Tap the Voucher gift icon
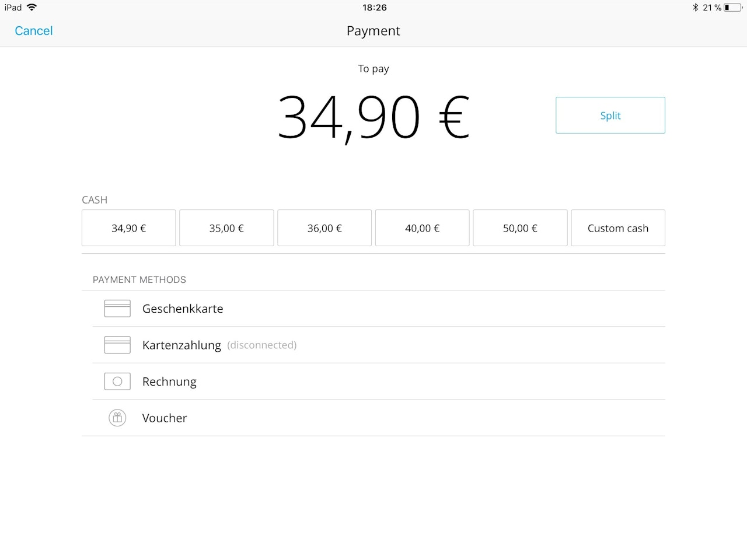This screenshot has height=560, width=747. [117, 418]
